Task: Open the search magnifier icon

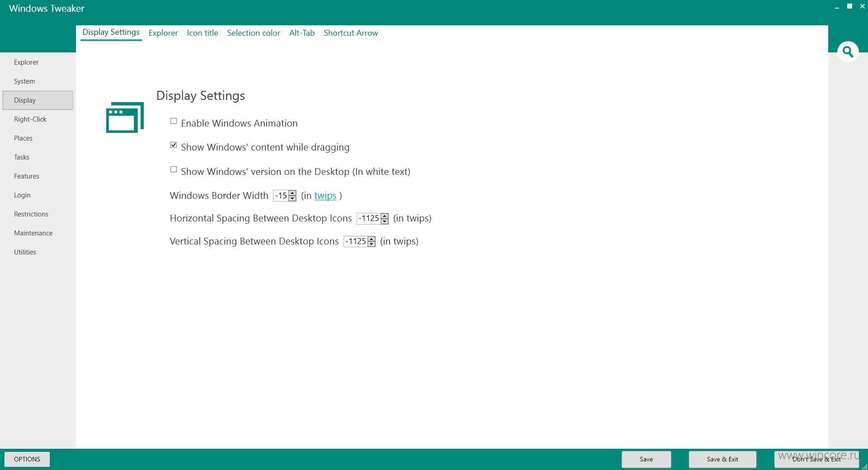Action: point(848,52)
